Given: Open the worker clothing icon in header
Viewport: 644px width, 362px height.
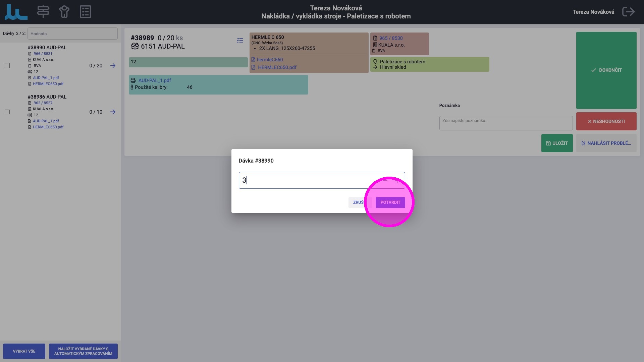Looking at the screenshot, I should pyautogui.click(x=64, y=12).
